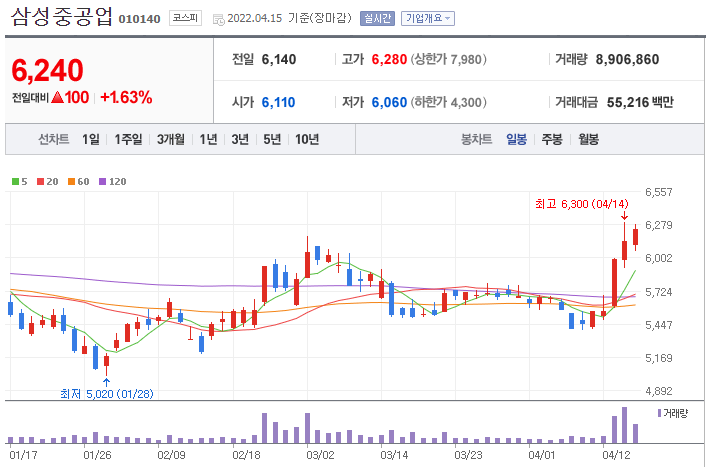Click the 03/02 date axis label
Image resolution: width=706 pixels, height=467 pixels.
coord(320,455)
